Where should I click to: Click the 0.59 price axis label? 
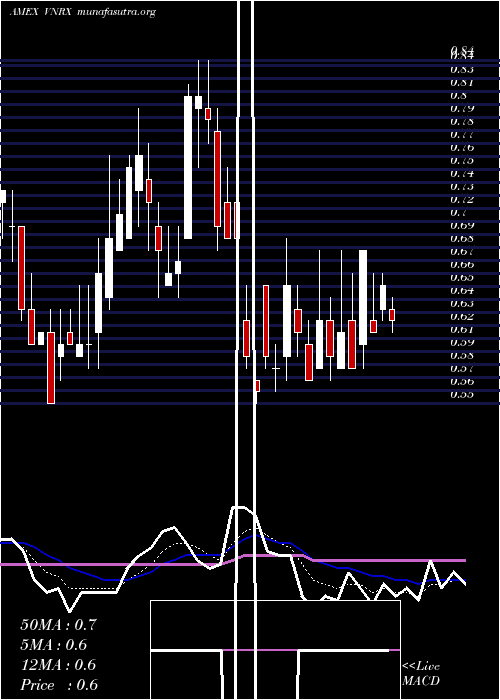click(462, 342)
